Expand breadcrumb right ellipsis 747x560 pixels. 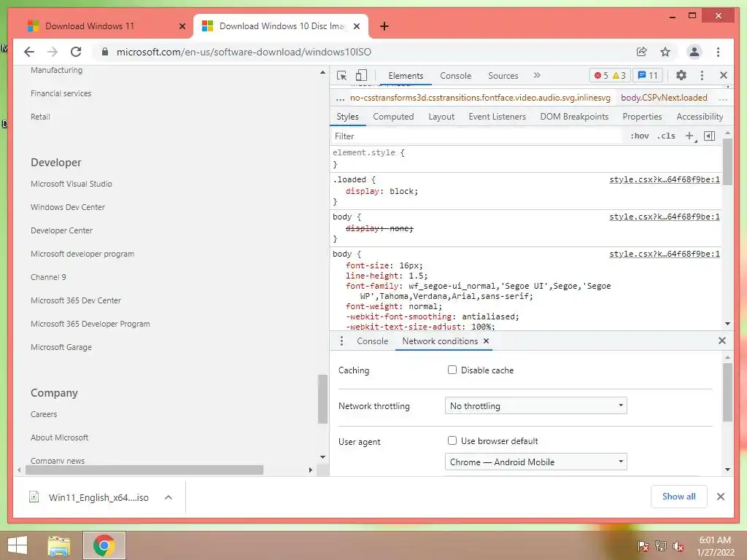point(723,98)
